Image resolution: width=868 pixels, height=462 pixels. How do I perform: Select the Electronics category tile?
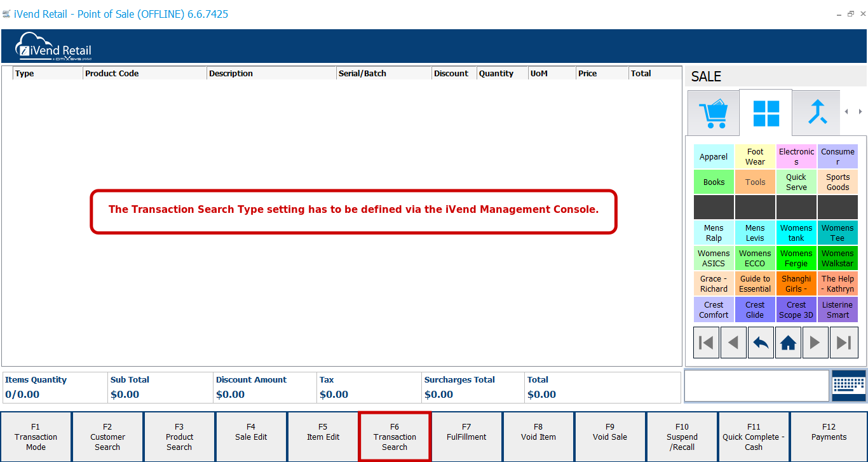[x=796, y=156]
